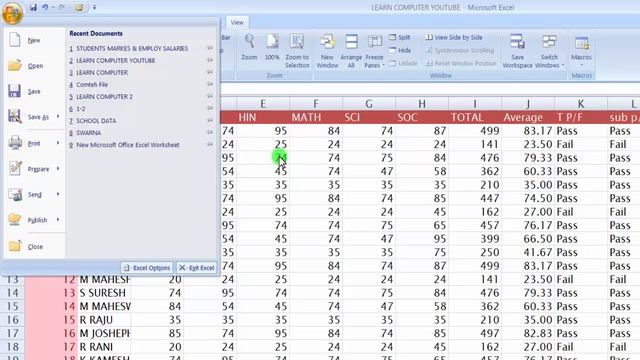Select row 14 header
Image resolution: width=640 pixels, height=360 pixels.
(x=12, y=293)
